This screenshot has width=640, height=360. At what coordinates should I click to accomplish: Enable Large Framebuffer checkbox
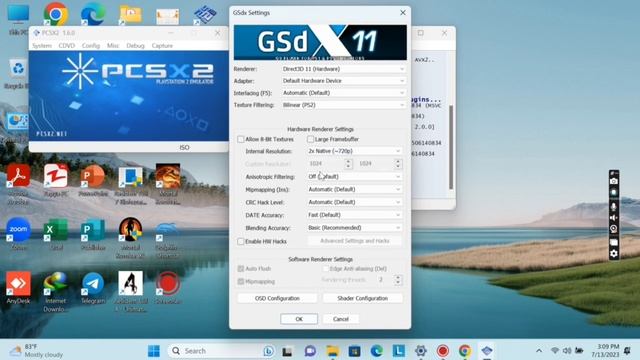point(311,140)
